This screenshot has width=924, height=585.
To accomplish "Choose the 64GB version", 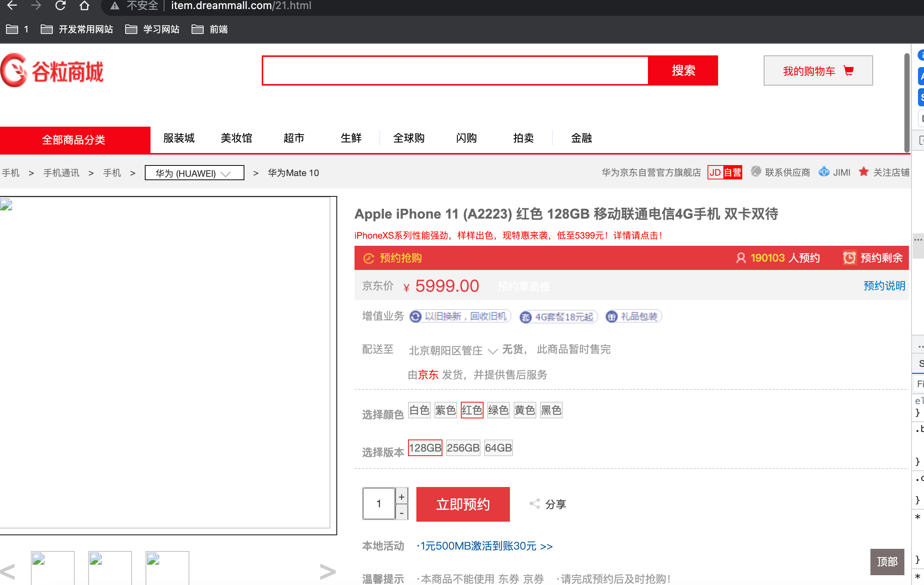I will click(498, 448).
